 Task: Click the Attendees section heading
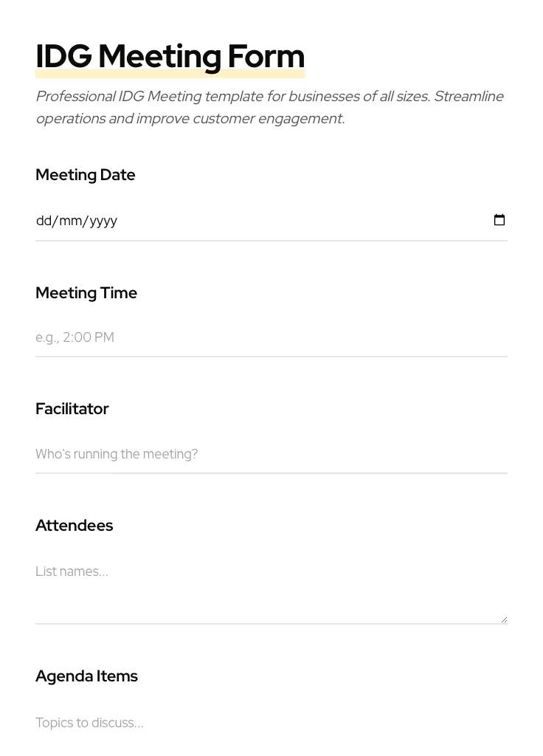74,525
